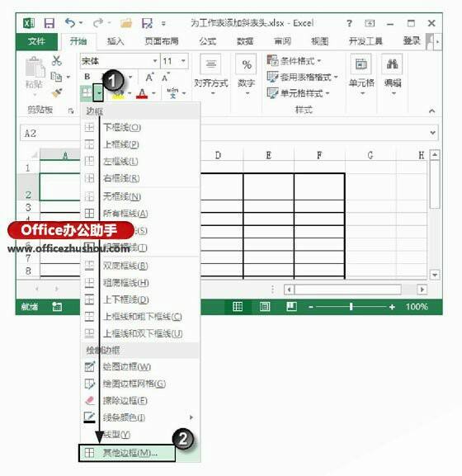Viewport: 462px width, 476px height.
Task: Open 套用表格格式 table format menu
Action: coord(302,77)
